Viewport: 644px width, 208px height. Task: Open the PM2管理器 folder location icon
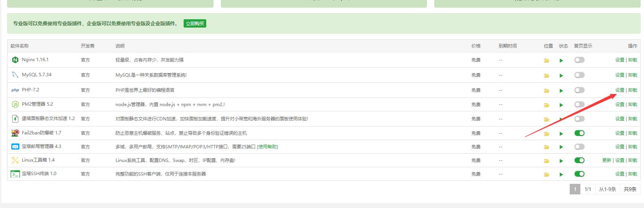coord(546,105)
